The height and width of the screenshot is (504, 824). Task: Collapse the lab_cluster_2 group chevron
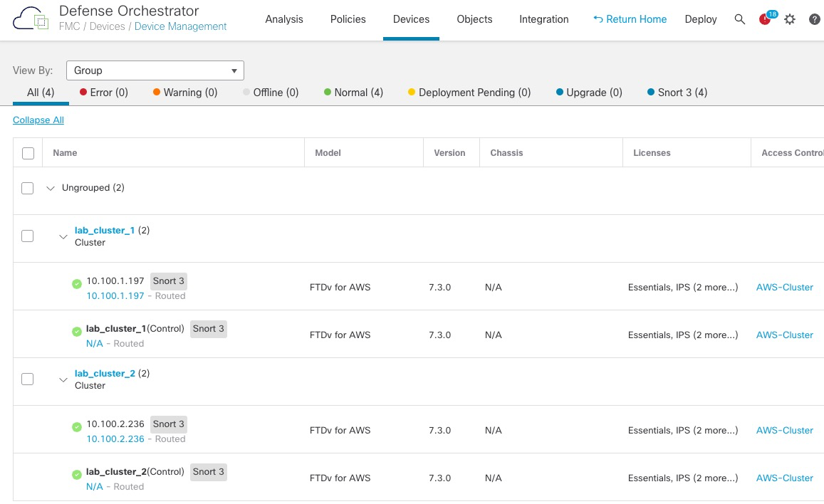63,380
